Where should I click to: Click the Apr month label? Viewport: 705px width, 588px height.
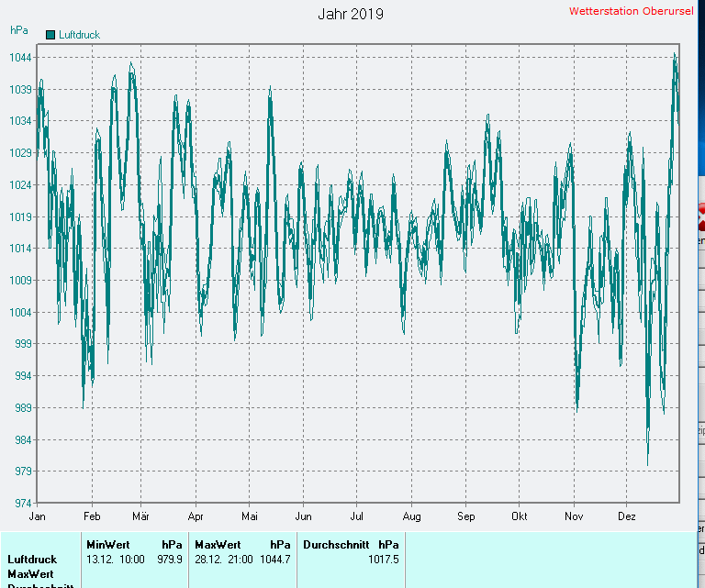tap(196, 516)
